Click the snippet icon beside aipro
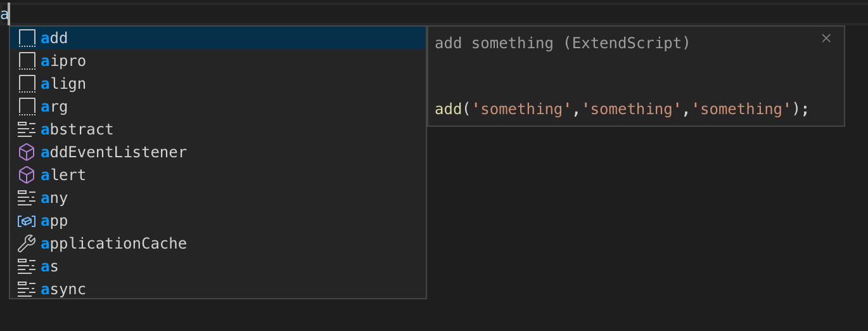 [x=27, y=61]
